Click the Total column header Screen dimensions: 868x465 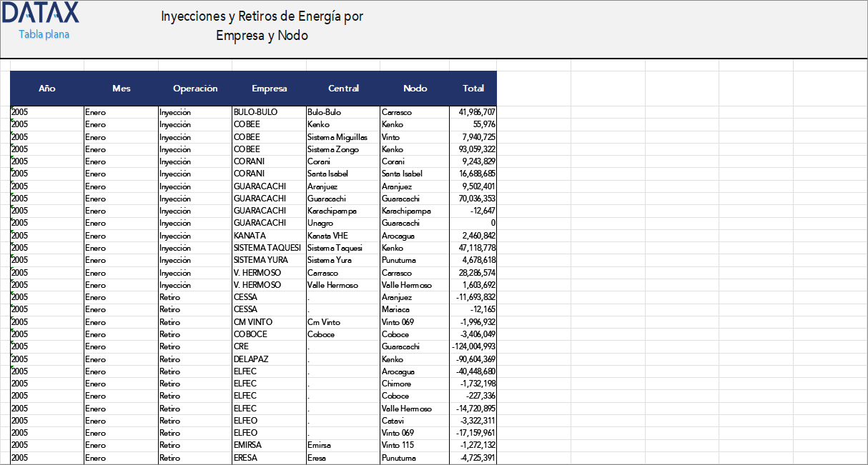click(x=473, y=89)
